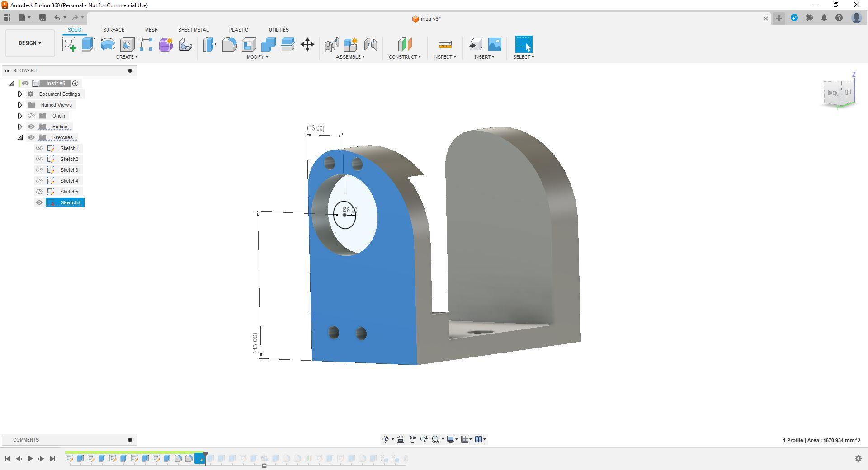Click the Offset Plane construct icon
The width and height of the screenshot is (868, 470).
click(x=405, y=44)
